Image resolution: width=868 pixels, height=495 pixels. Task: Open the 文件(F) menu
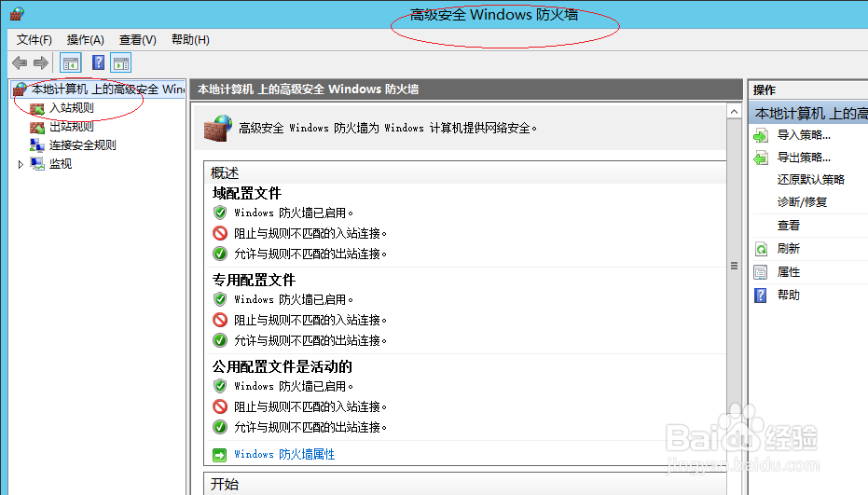pyautogui.click(x=34, y=40)
